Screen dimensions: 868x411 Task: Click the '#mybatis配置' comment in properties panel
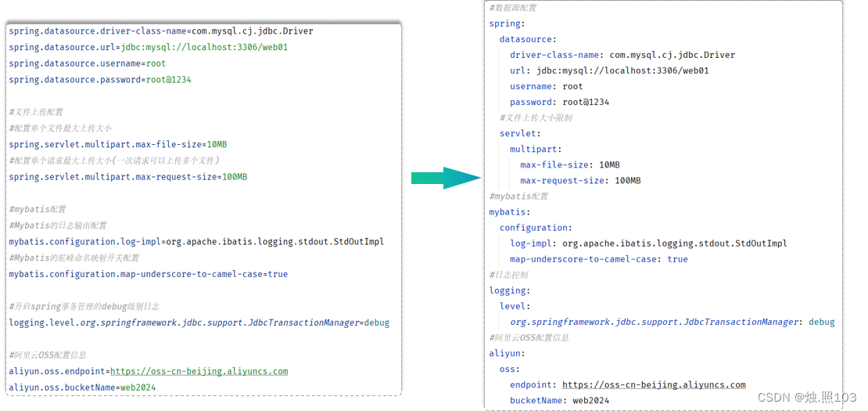(37, 209)
